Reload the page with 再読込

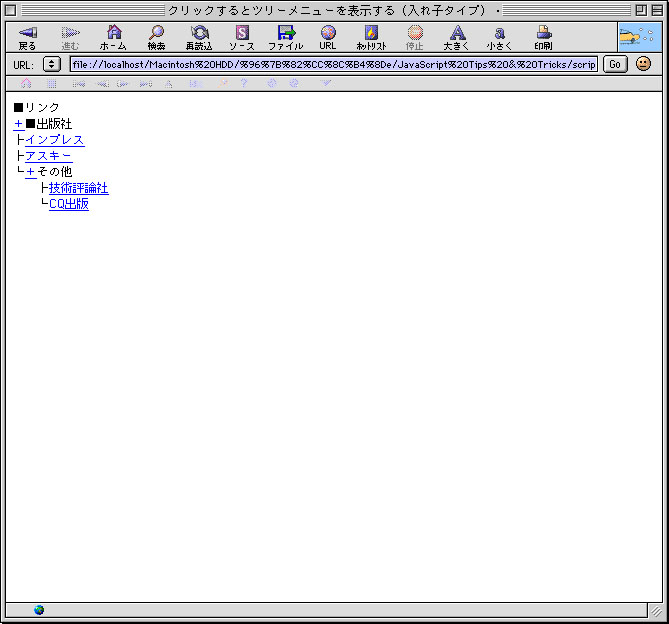click(199, 38)
